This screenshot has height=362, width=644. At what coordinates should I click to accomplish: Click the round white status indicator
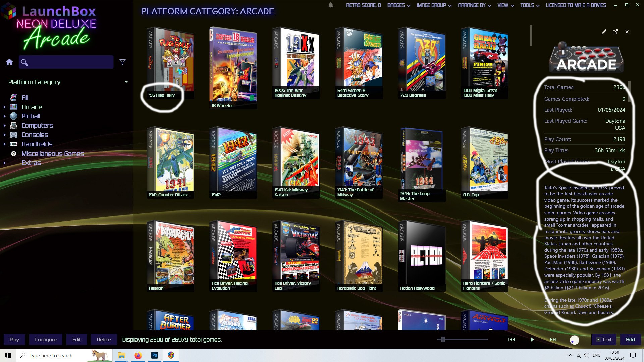pos(575,340)
